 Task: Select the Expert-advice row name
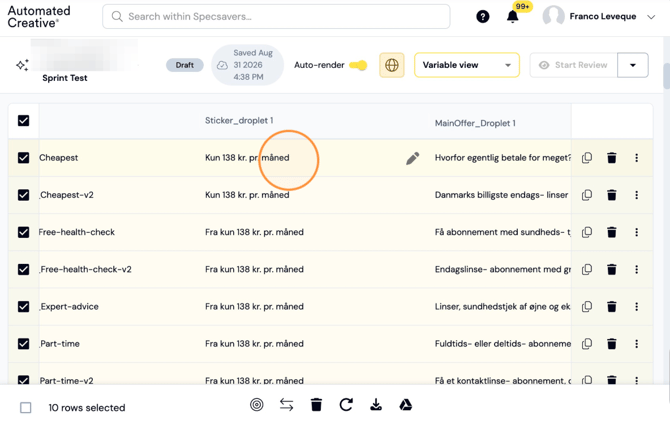(x=69, y=306)
